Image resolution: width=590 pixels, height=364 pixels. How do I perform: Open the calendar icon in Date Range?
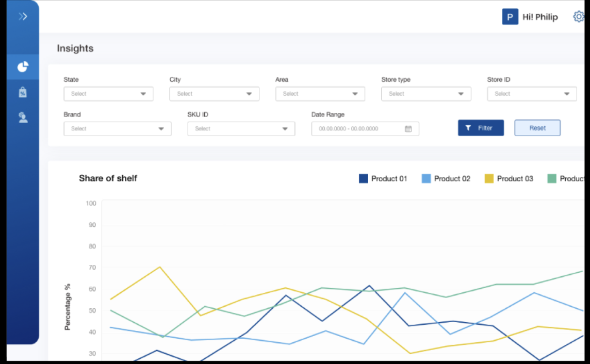click(408, 129)
